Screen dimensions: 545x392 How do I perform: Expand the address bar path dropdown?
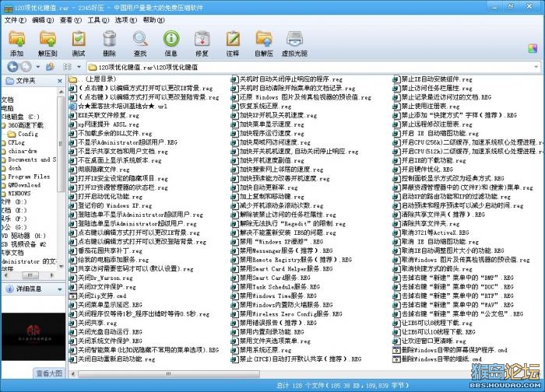[x=536, y=67]
